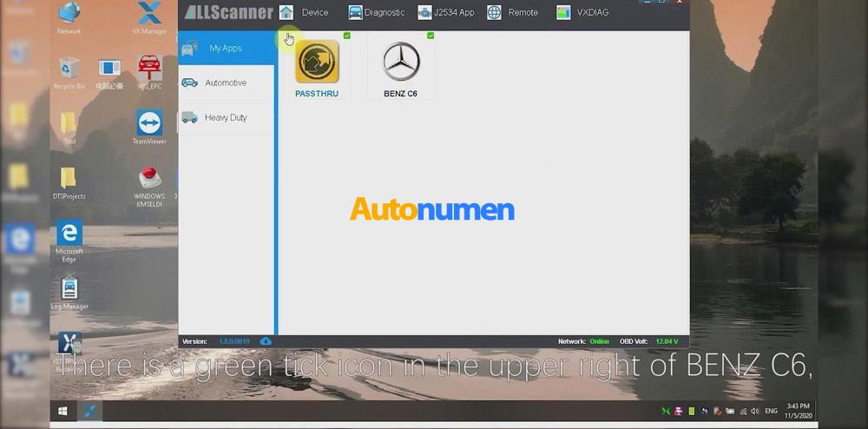The height and width of the screenshot is (429, 868).
Task: Open the 电脑必备 desktop shortcut
Action: pyautogui.click(x=109, y=73)
